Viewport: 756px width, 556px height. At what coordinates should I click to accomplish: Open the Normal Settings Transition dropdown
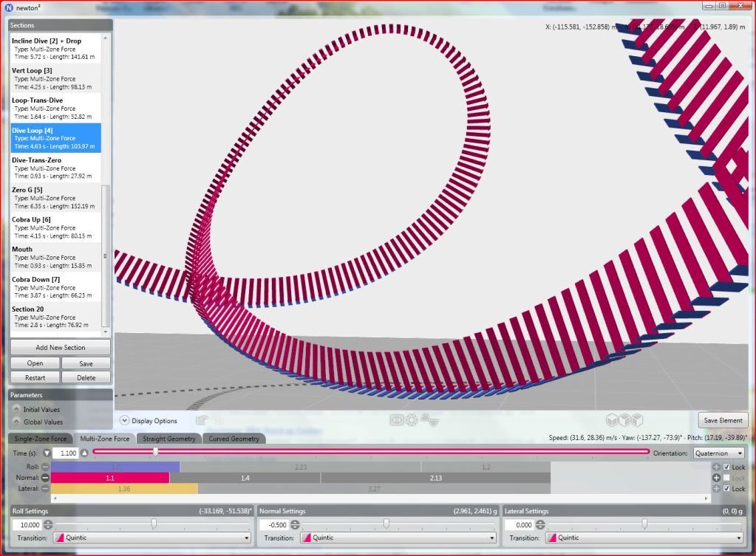pos(398,538)
